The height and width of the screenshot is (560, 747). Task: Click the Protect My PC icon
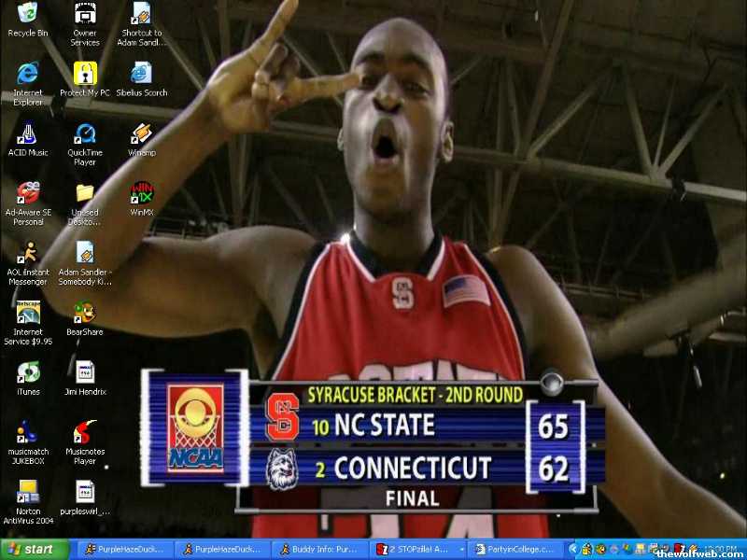click(85, 74)
